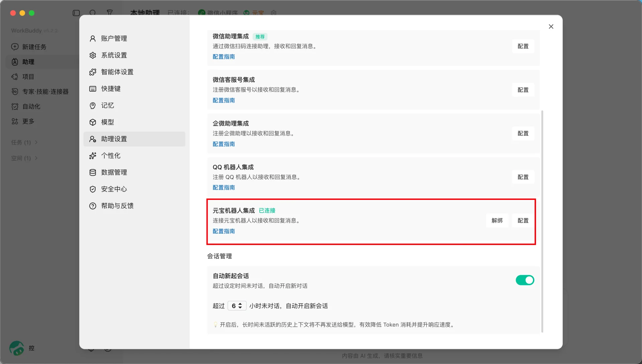Click the filter icon in title bar
Screen dimensions: 642x364
[x=110, y=12]
